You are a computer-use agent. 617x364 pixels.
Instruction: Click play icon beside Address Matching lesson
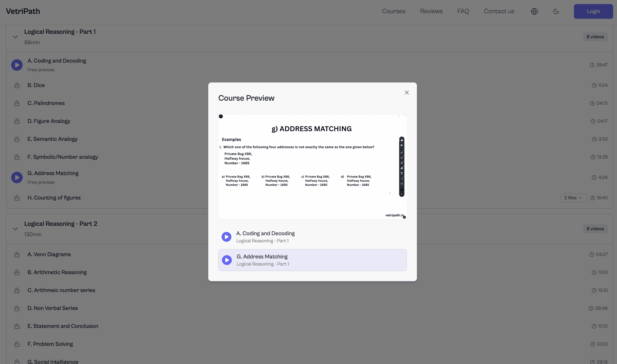coord(17,177)
